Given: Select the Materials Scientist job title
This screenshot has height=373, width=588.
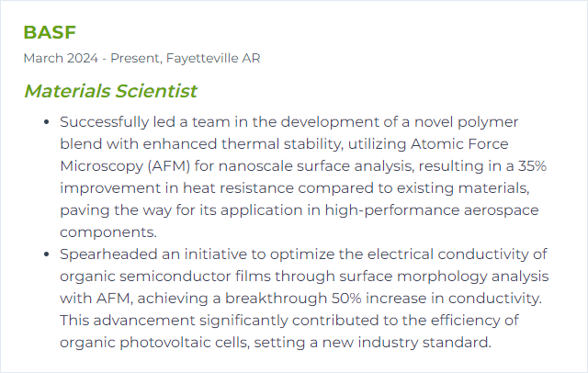Looking at the screenshot, I should [x=110, y=91].
